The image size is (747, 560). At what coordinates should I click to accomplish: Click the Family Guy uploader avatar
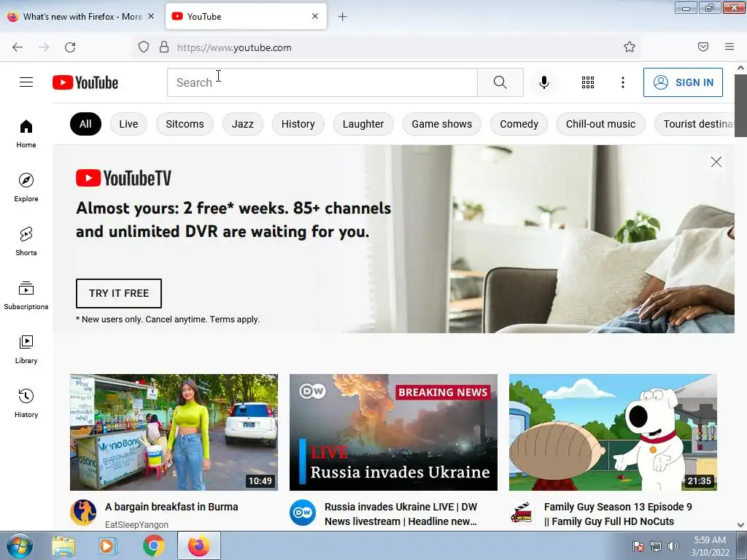click(522, 513)
